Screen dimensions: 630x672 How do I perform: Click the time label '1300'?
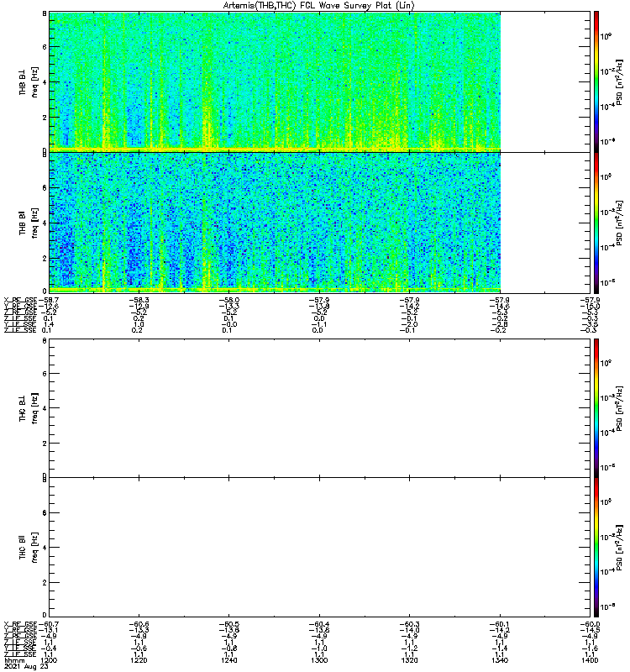[x=319, y=660]
